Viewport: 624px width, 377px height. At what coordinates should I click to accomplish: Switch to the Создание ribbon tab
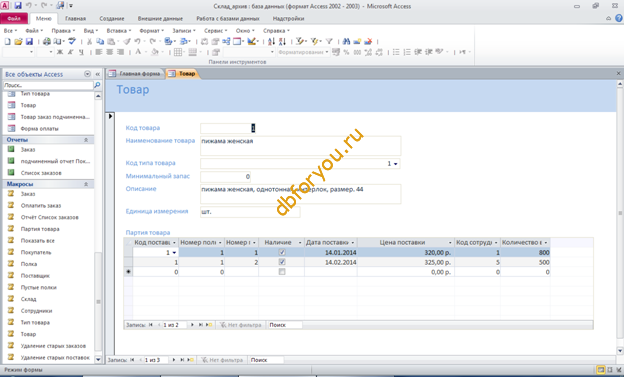112,18
